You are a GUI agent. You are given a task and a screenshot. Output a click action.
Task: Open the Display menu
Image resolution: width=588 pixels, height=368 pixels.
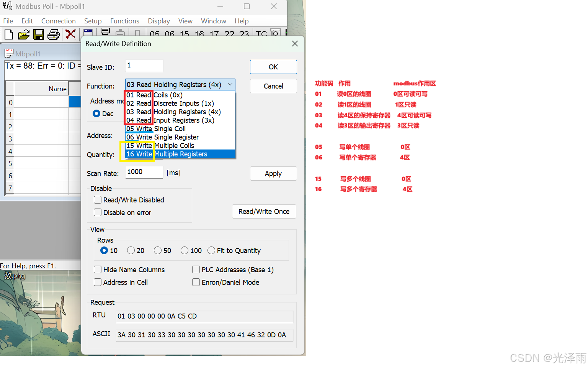[159, 21]
